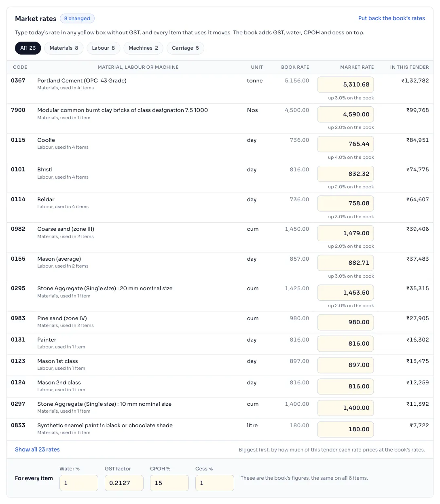The width and height of the screenshot is (440, 504).
Task: Show Carriage 5 rates tab
Action: click(x=185, y=48)
